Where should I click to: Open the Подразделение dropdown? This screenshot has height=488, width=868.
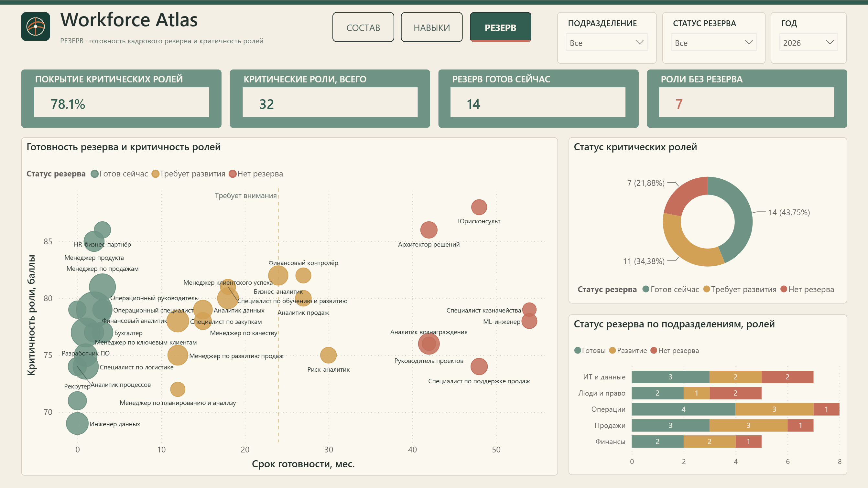[606, 43]
